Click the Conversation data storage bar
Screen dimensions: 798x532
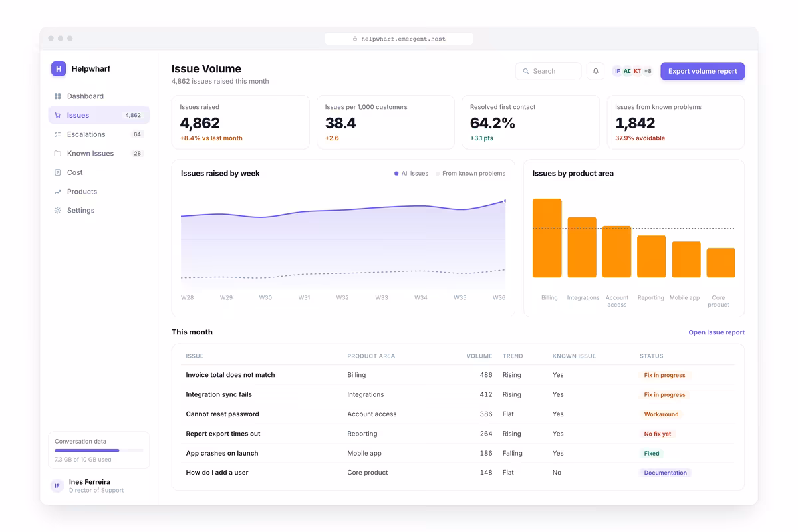click(x=98, y=450)
